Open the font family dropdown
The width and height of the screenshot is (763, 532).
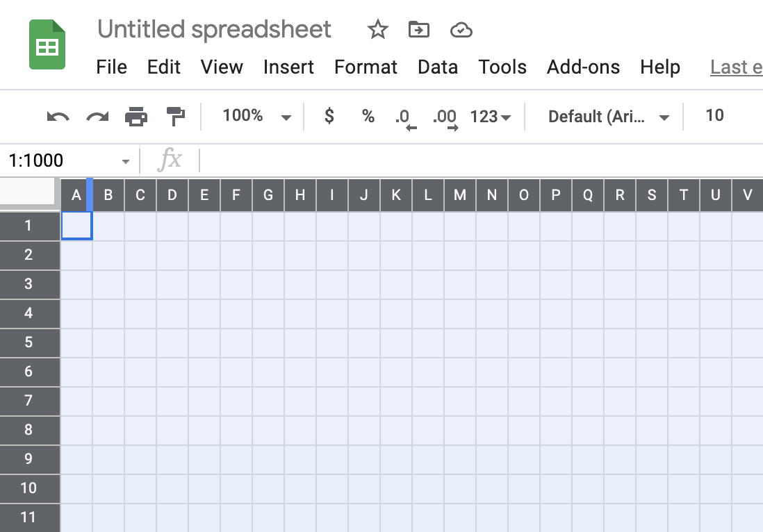tap(608, 116)
